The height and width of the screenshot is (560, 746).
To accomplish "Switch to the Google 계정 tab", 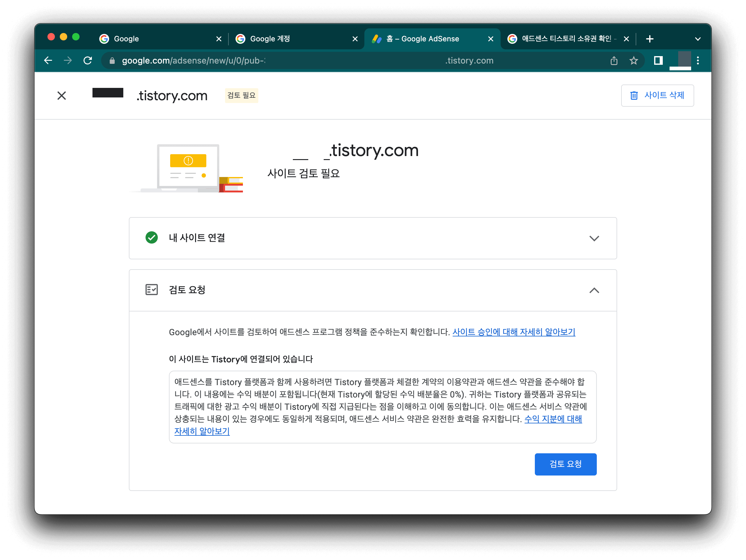I will [x=270, y=39].
